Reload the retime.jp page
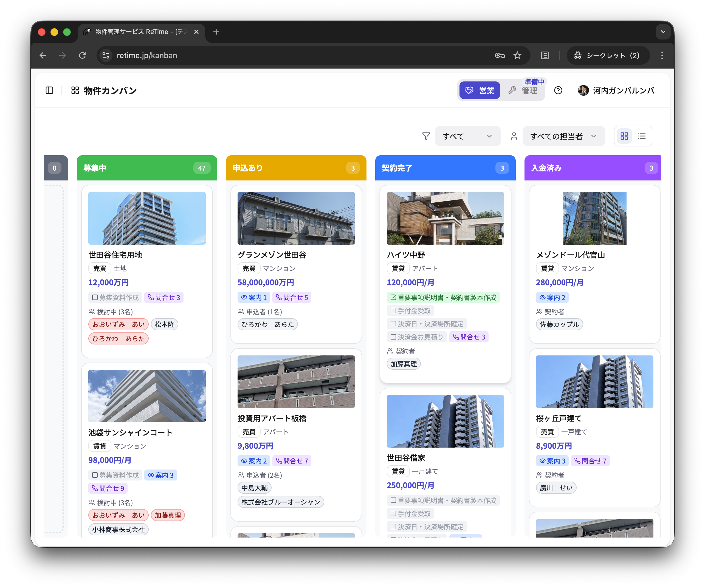705x588 pixels. coord(82,55)
